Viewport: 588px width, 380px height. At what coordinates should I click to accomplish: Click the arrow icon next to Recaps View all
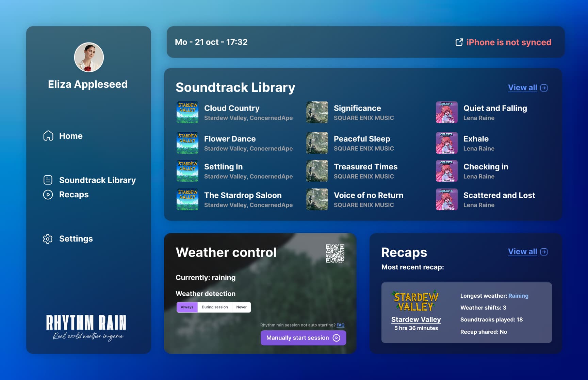point(544,252)
